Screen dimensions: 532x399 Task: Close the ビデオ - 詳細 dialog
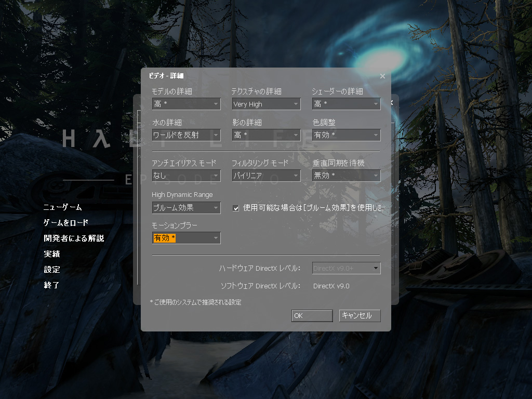[x=382, y=76]
